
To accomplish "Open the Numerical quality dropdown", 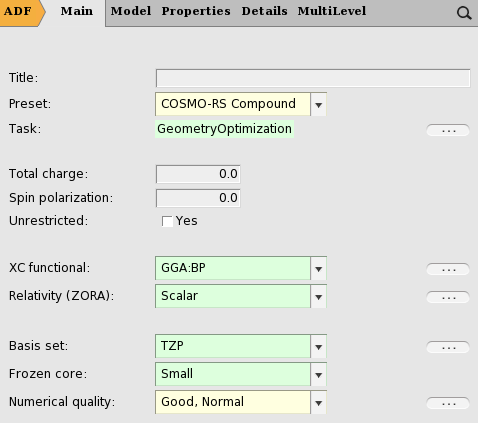I will click(x=241, y=402).
